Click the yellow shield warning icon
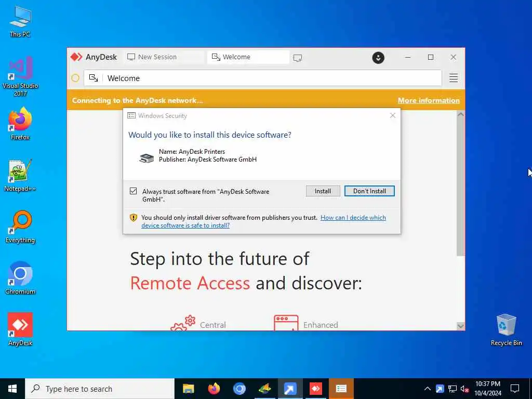This screenshot has width=532, height=399. (134, 218)
